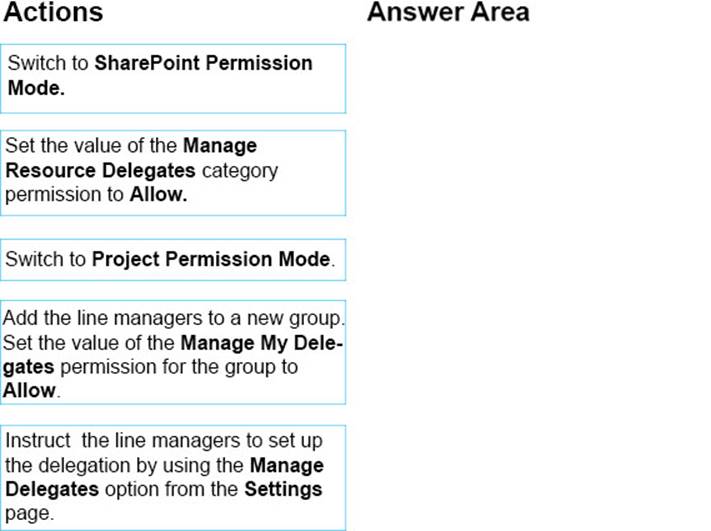Image resolution: width=711 pixels, height=531 pixels.
Task: Select the Add line managers to new group action
Action: tap(173, 352)
